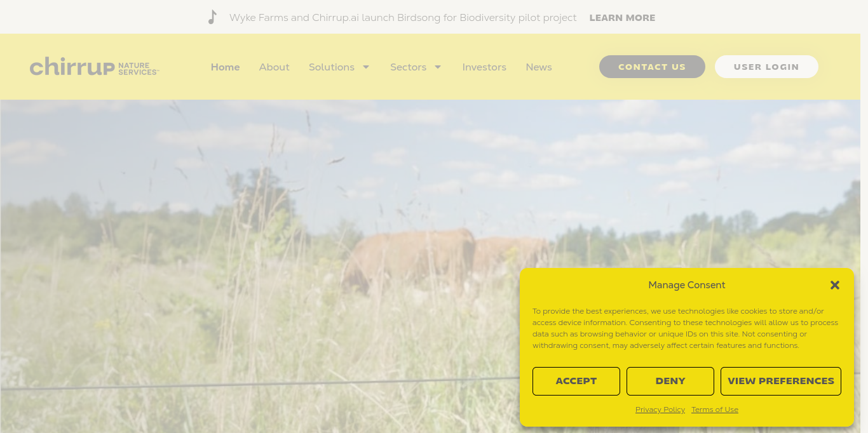
Task: Open the News section
Action: click(539, 67)
